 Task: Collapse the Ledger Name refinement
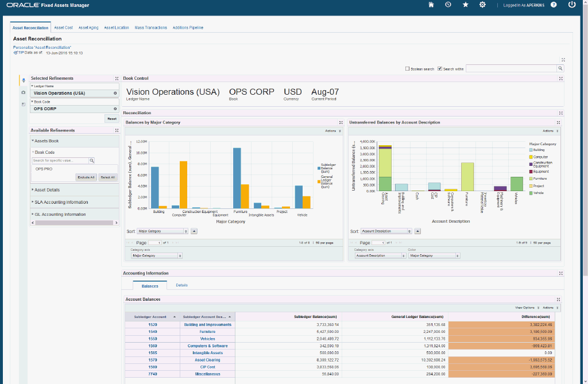click(x=32, y=86)
